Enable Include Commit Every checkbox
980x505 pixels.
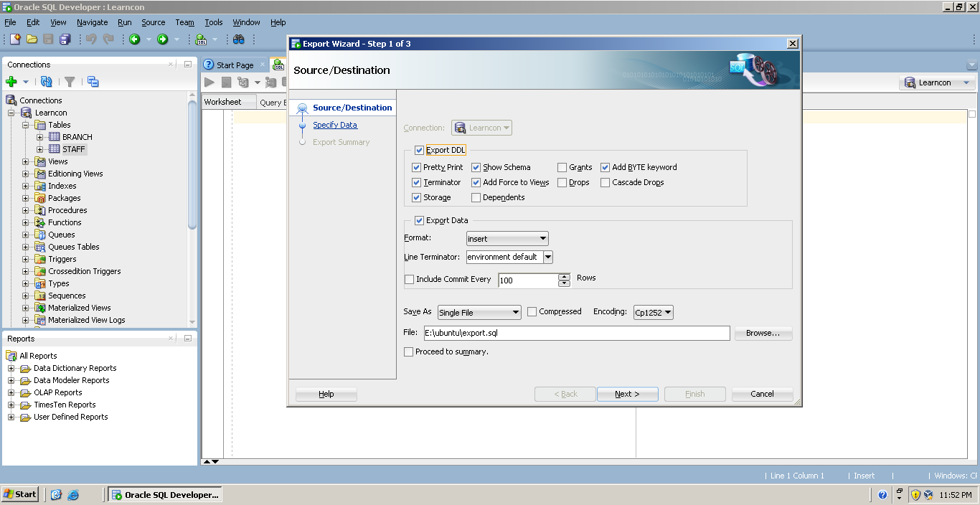409,279
